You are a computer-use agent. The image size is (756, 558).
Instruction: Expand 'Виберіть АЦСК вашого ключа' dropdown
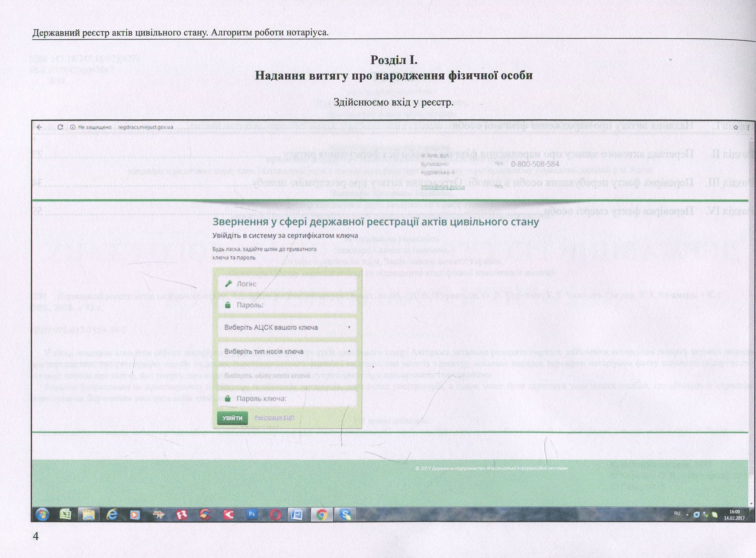[287, 328]
